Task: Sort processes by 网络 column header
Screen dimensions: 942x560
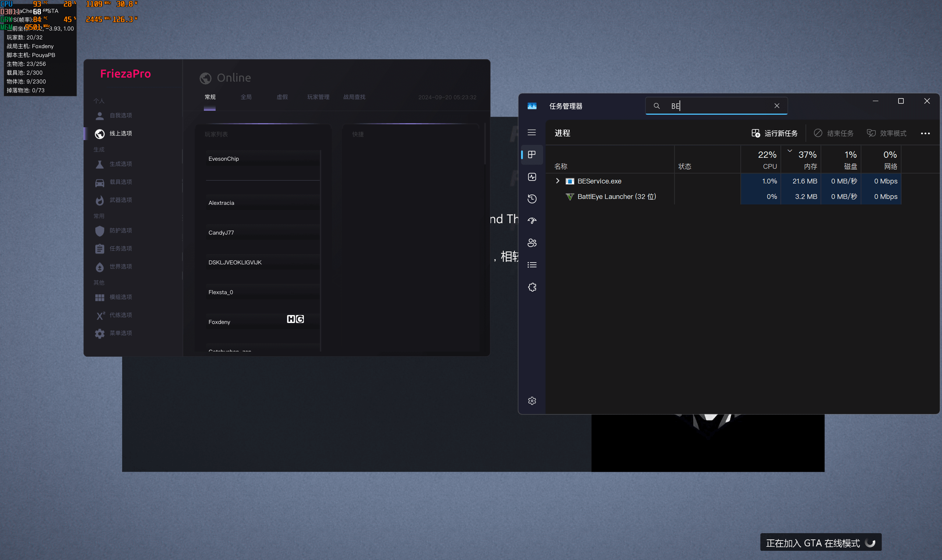Action: coord(881,160)
